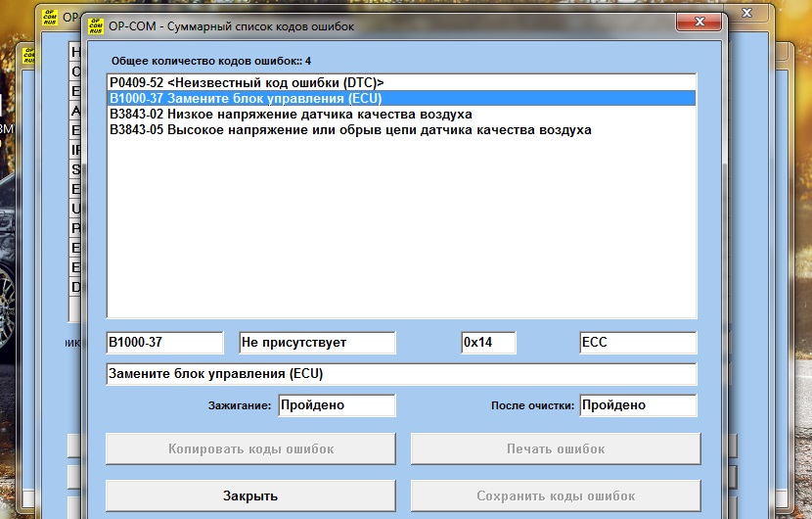Click the ECC module field
The width and height of the screenshot is (812, 519).
(x=637, y=343)
